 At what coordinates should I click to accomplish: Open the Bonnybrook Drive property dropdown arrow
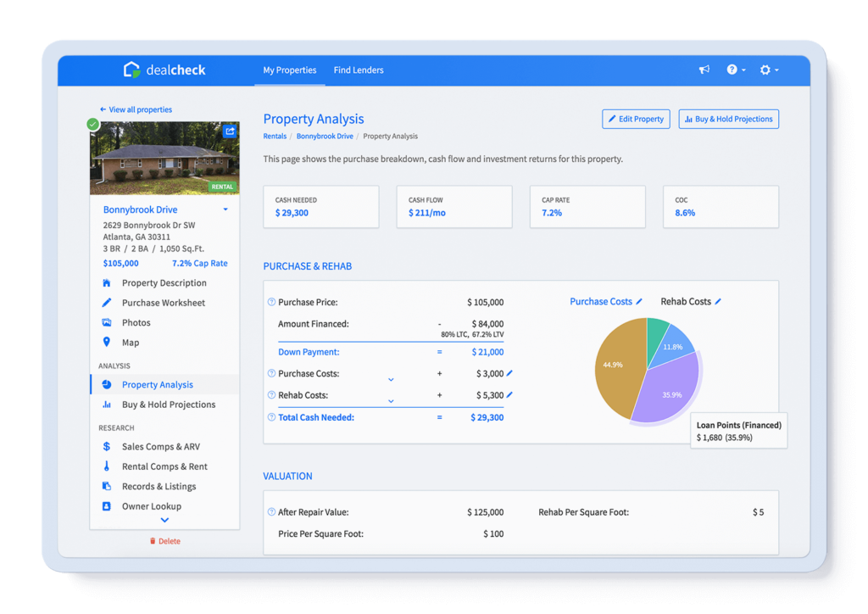[x=225, y=209]
